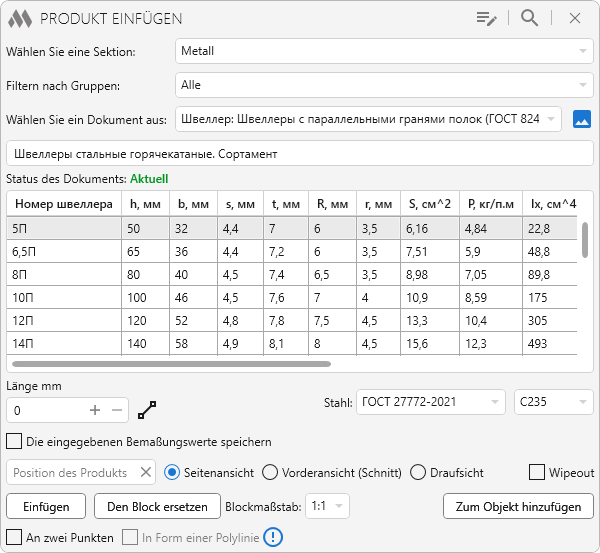Check the An zwei Punkten option
The width and height of the screenshot is (600, 553).
point(14,537)
